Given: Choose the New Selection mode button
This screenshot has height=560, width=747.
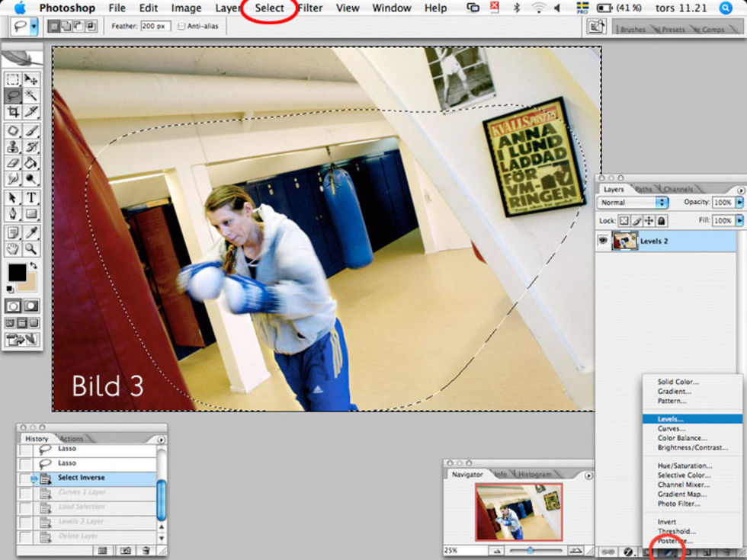Looking at the screenshot, I should pos(53,27).
